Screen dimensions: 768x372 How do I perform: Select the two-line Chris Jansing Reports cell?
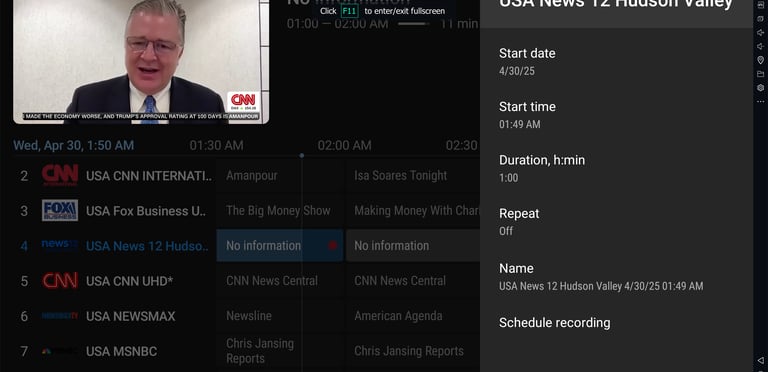point(280,351)
